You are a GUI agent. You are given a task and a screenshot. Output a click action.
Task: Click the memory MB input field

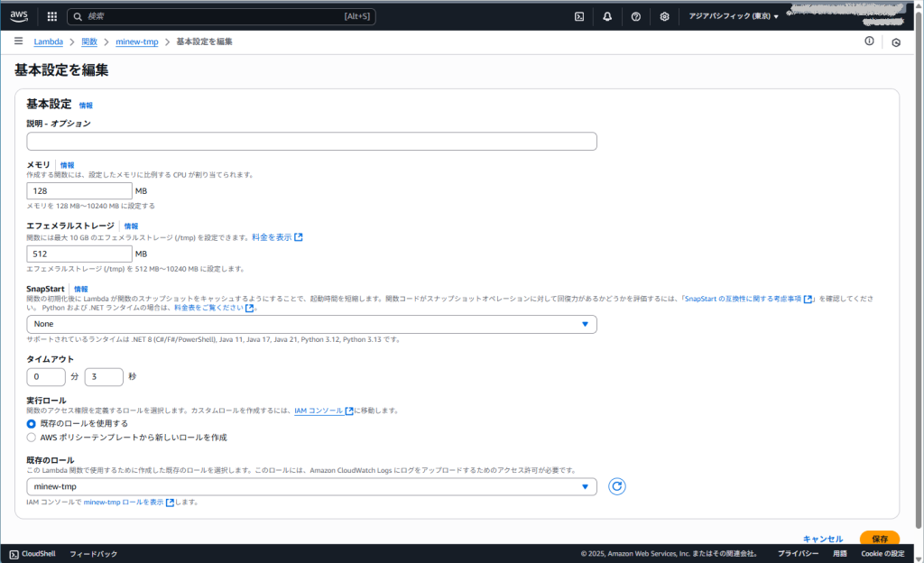point(79,191)
